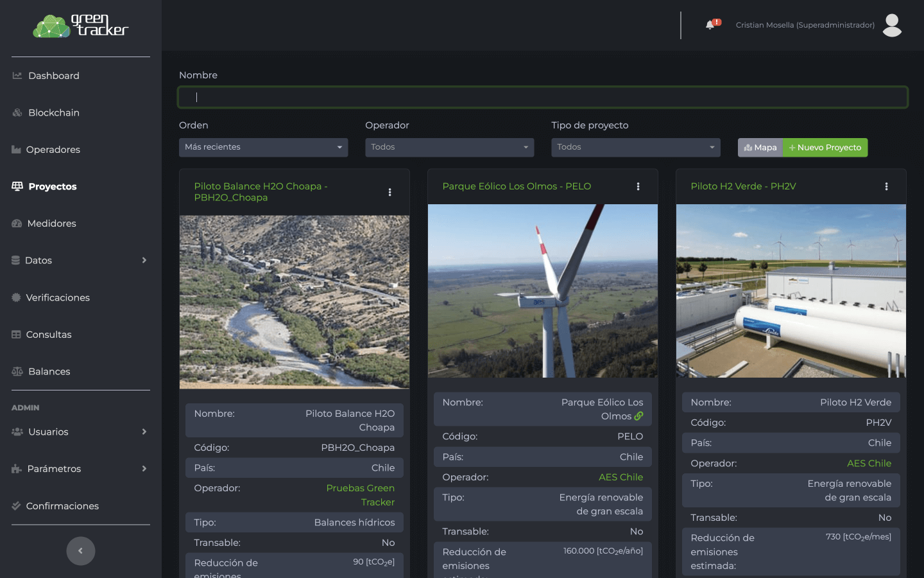Open the Tipo de proyecto dropdown
Viewport: 924px width, 578px height.
(x=635, y=147)
